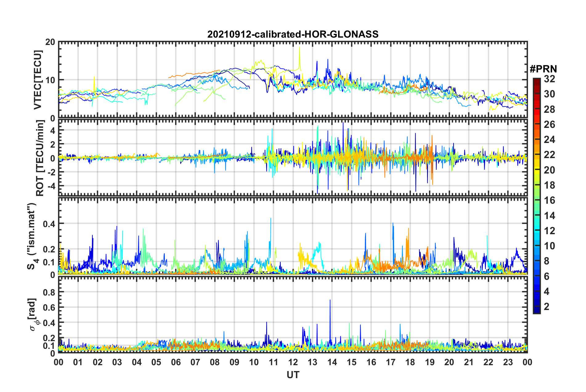This screenshot has height=392, width=586.
Task: Click the "4" label beside the colorbar
Action: 547,292
